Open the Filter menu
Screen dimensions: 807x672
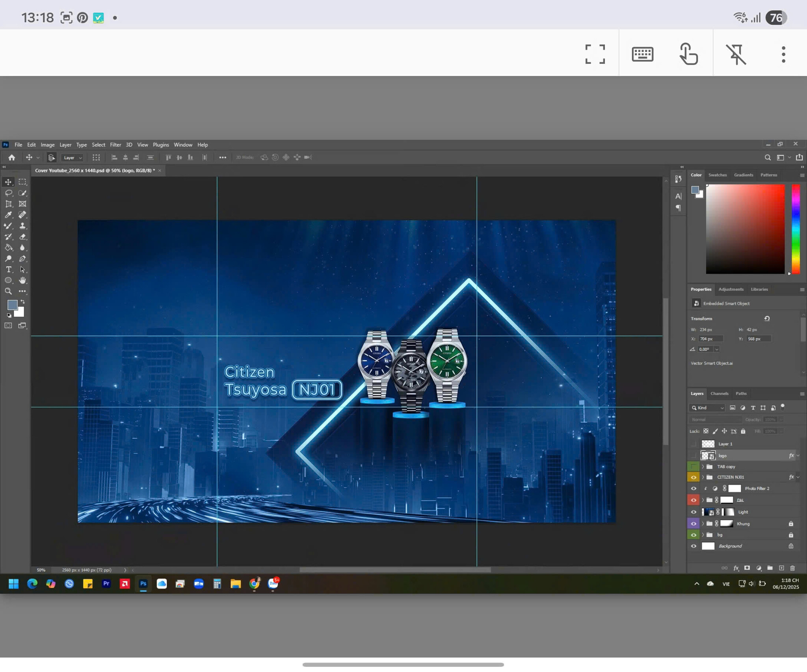click(x=115, y=145)
